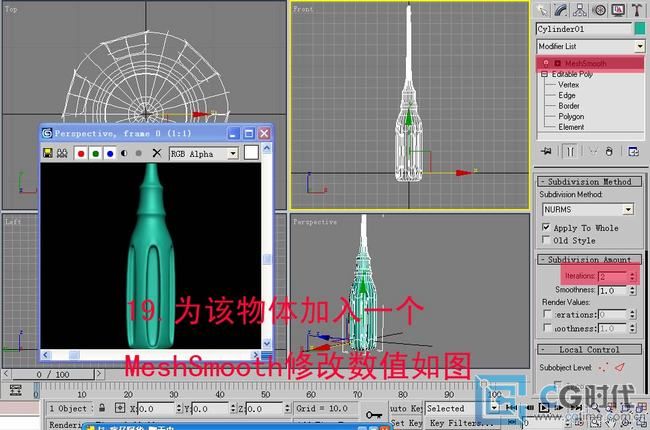The image size is (650, 430).
Task: Click the Smoothness spinner arrows
Action: pos(632,290)
